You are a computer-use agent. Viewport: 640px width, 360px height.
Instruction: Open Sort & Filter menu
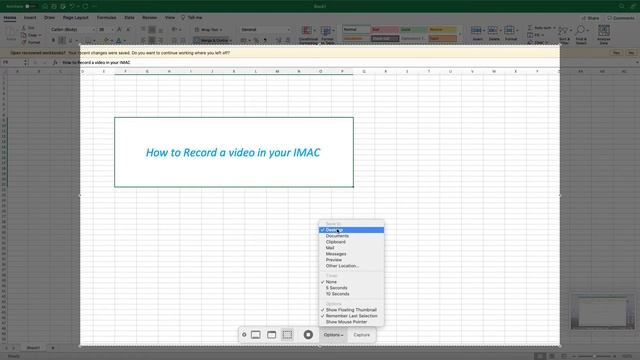point(564,35)
